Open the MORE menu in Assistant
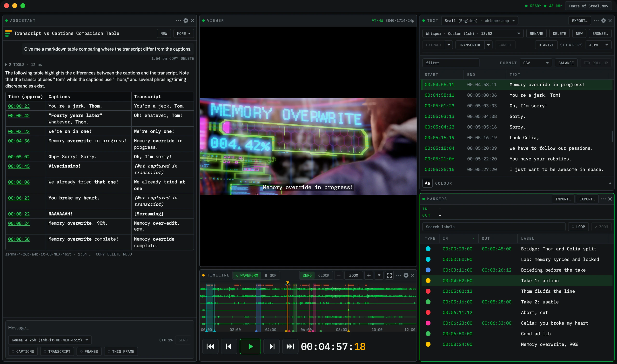Viewport: 617px width, 364px height. point(183,34)
